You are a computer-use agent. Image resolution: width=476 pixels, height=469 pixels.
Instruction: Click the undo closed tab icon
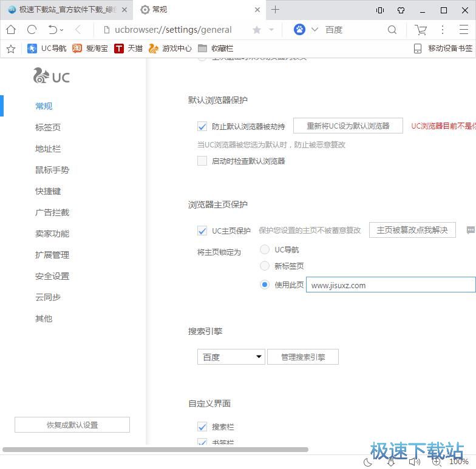[52, 30]
